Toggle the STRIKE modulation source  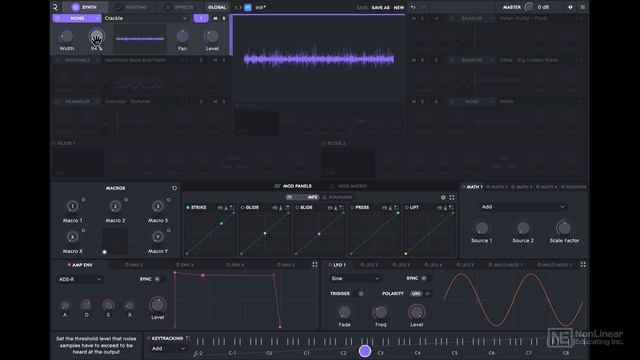(x=188, y=208)
